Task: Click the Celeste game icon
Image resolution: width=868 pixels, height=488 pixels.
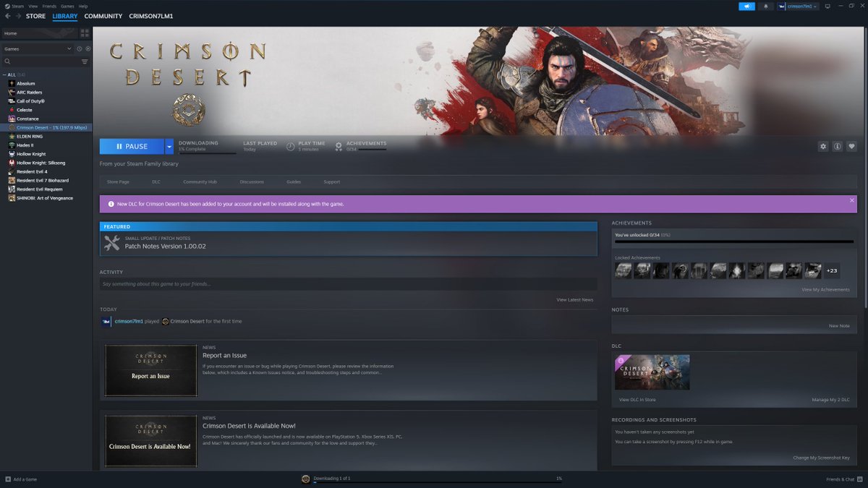Action: [12, 110]
